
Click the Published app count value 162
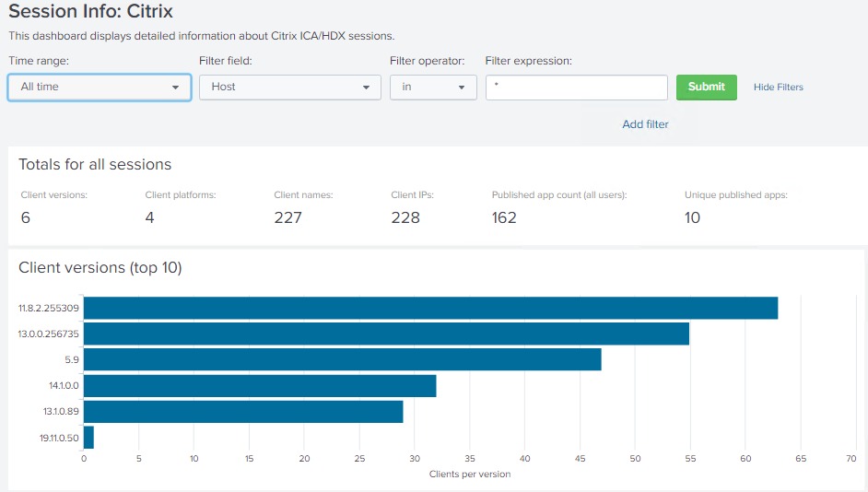click(x=504, y=217)
